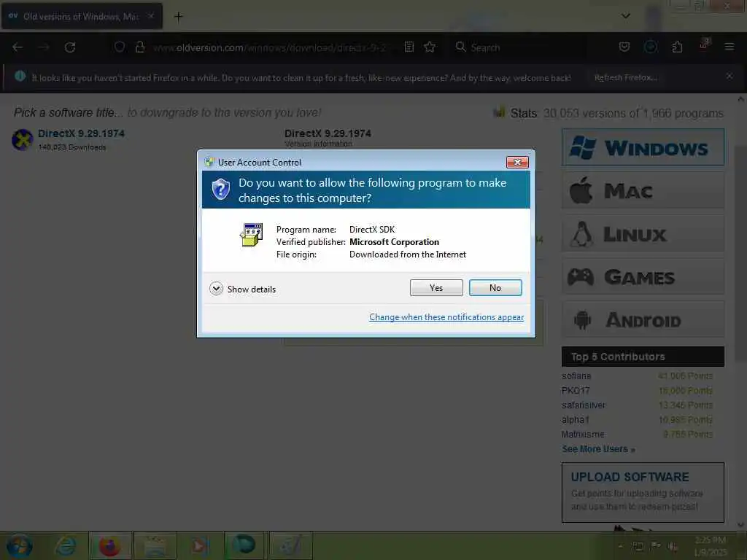
Task: Go back in Firefox
Action: pyautogui.click(x=18, y=47)
